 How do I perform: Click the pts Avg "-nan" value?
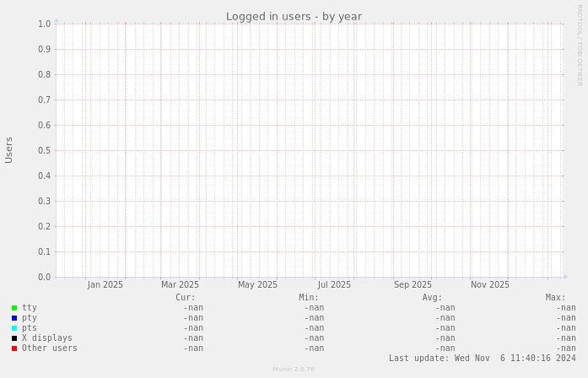(x=445, y=328)
